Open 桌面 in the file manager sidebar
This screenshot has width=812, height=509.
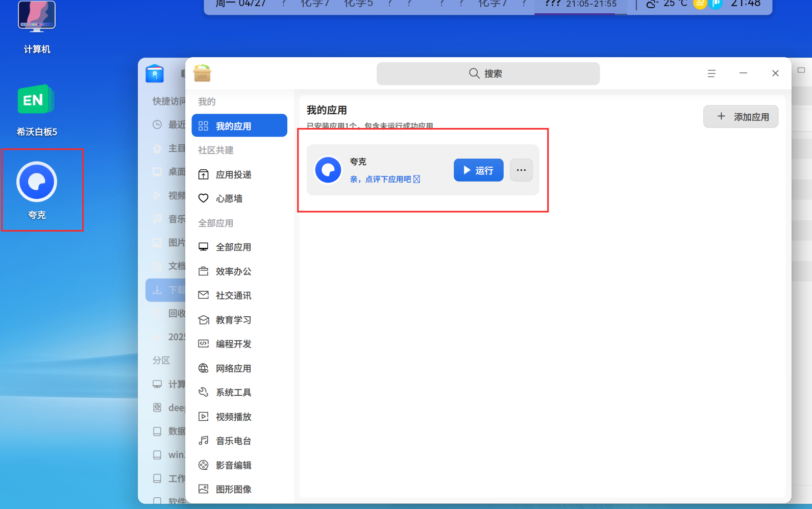(x=165, y=172)
